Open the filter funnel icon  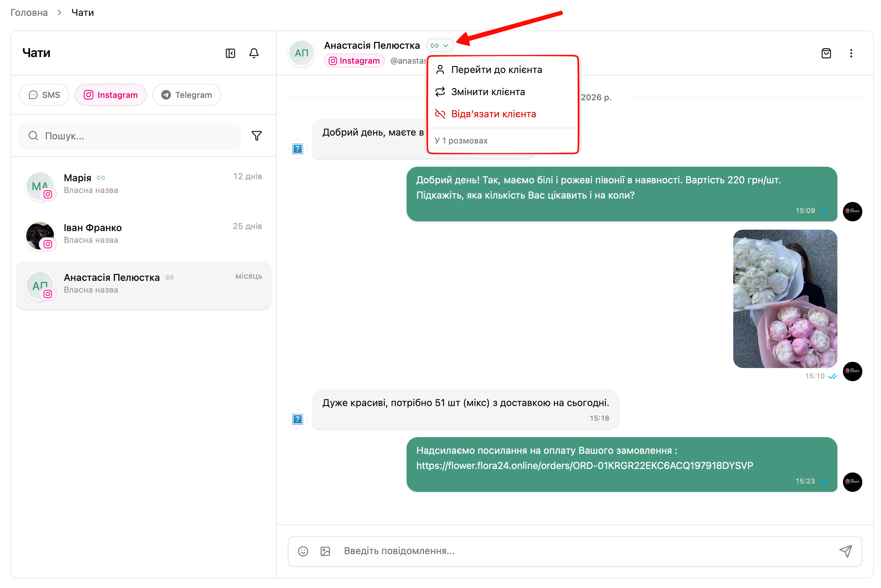pyautogui.click(x=256, y=136)
